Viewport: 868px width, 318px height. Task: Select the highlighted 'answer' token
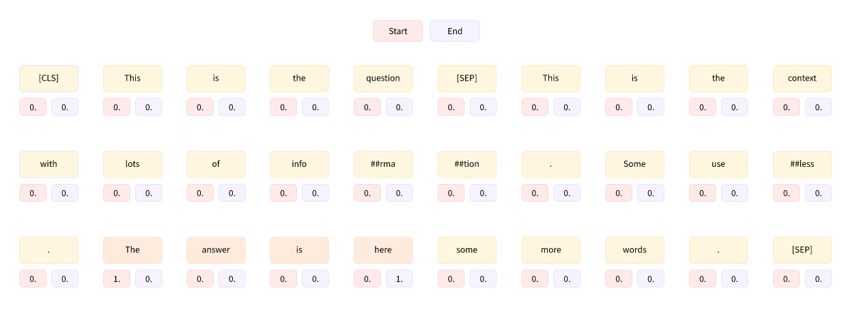(x=216, y=250)
